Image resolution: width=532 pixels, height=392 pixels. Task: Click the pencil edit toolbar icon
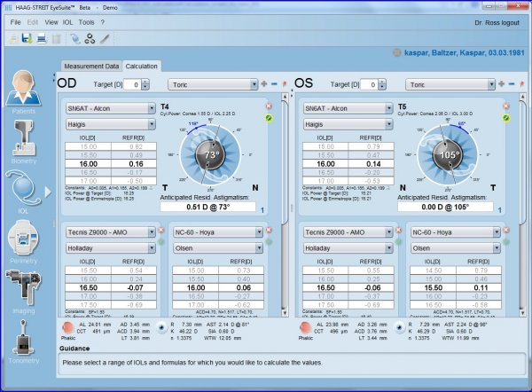(105, 39)
